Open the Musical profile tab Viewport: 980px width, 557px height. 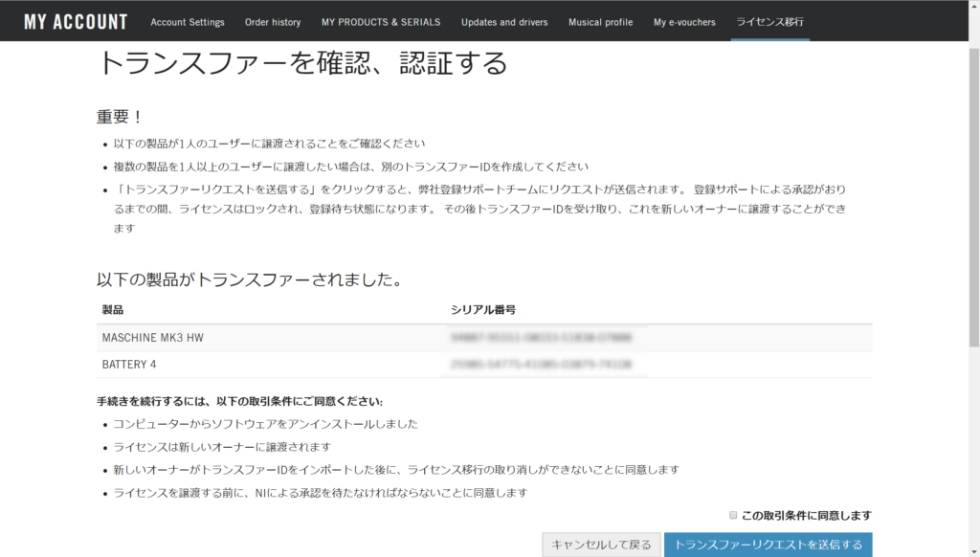(600, 22)
